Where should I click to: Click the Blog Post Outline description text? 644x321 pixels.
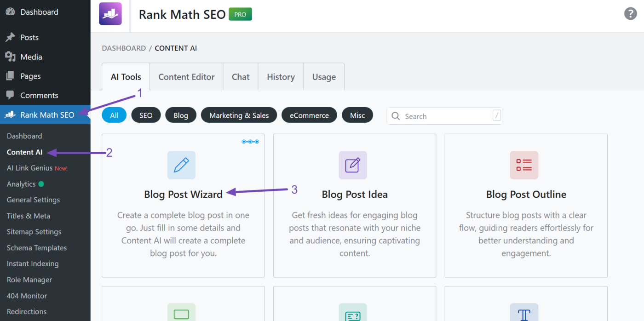click(526, 234)
